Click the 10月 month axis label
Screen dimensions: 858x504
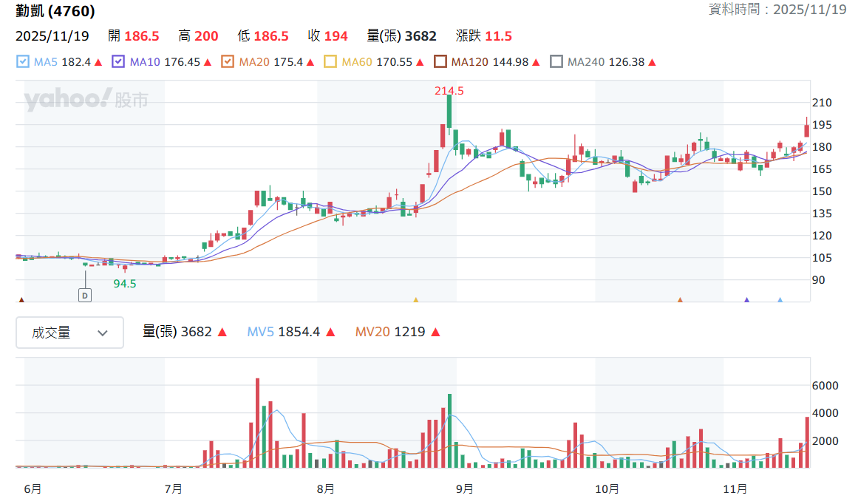[x=607, y=488]
